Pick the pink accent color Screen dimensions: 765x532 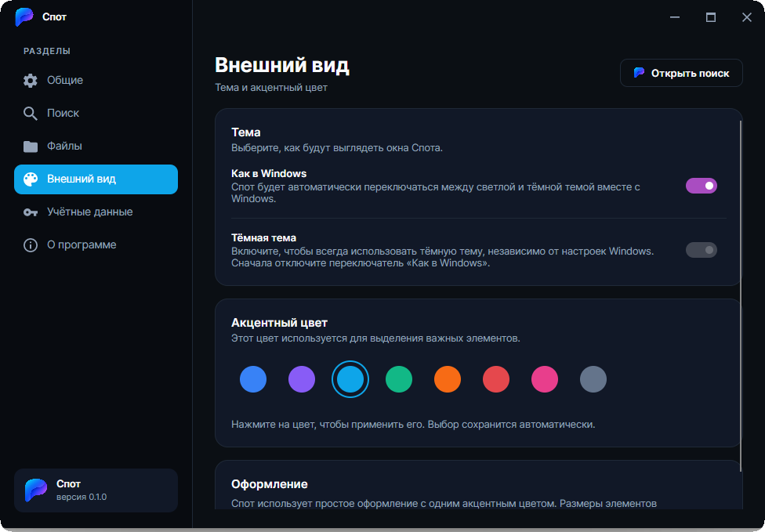coord(545,379)
